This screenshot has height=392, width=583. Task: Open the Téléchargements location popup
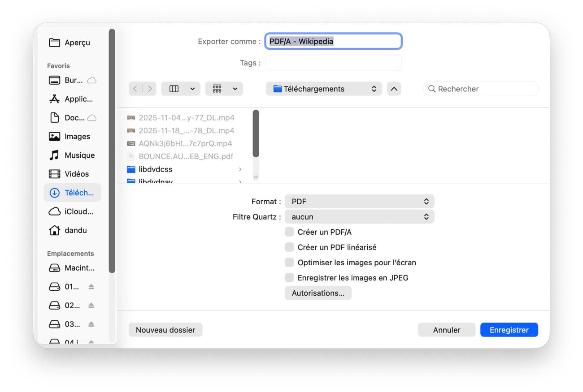(x=324, y=89)
